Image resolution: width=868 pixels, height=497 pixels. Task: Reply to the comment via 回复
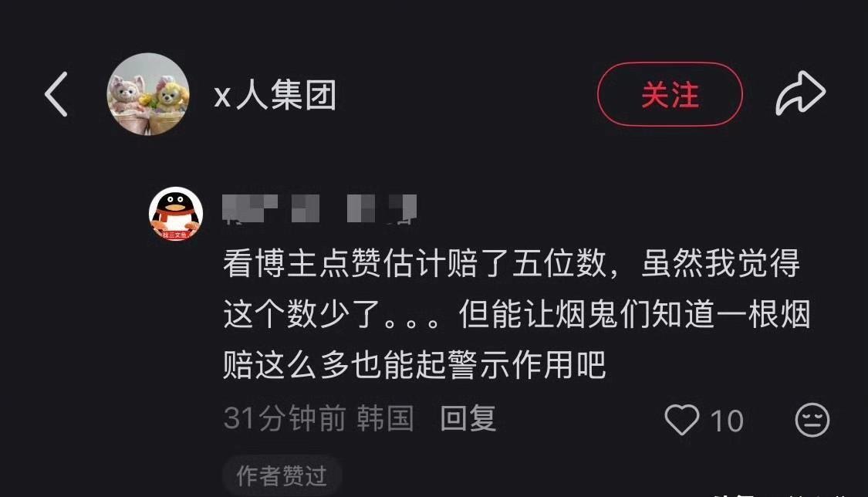[x=468, y=418]
